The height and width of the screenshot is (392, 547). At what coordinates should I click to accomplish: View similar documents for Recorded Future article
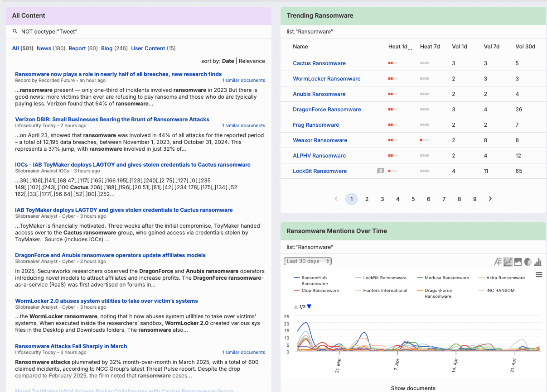point(243,81)
